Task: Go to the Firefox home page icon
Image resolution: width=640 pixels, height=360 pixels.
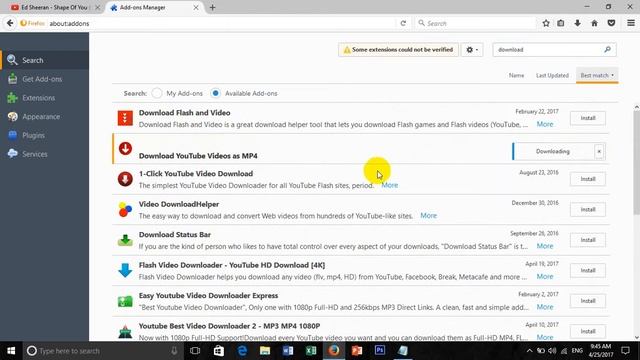Action: (x=594, y=23)
